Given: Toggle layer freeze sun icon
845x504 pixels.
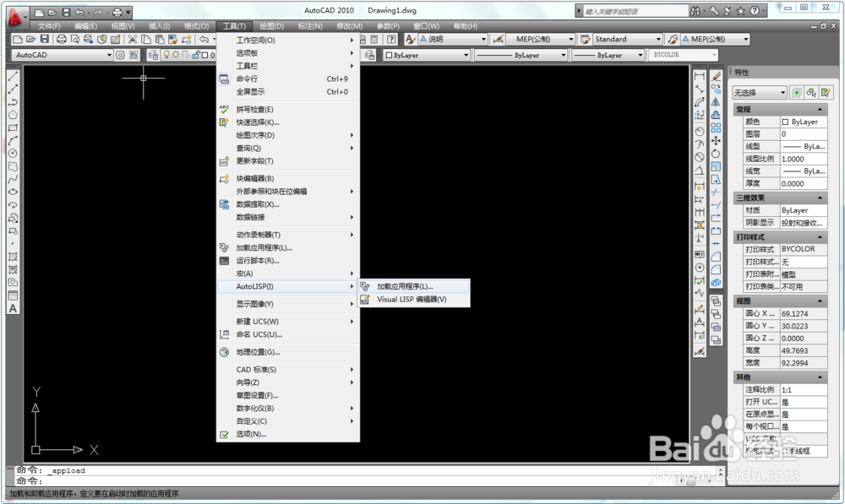Looking at the screenshot, I should (x=176, y=55).
